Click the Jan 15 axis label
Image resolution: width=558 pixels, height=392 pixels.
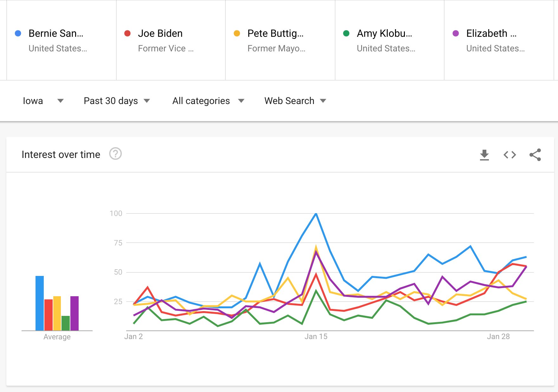316,336
